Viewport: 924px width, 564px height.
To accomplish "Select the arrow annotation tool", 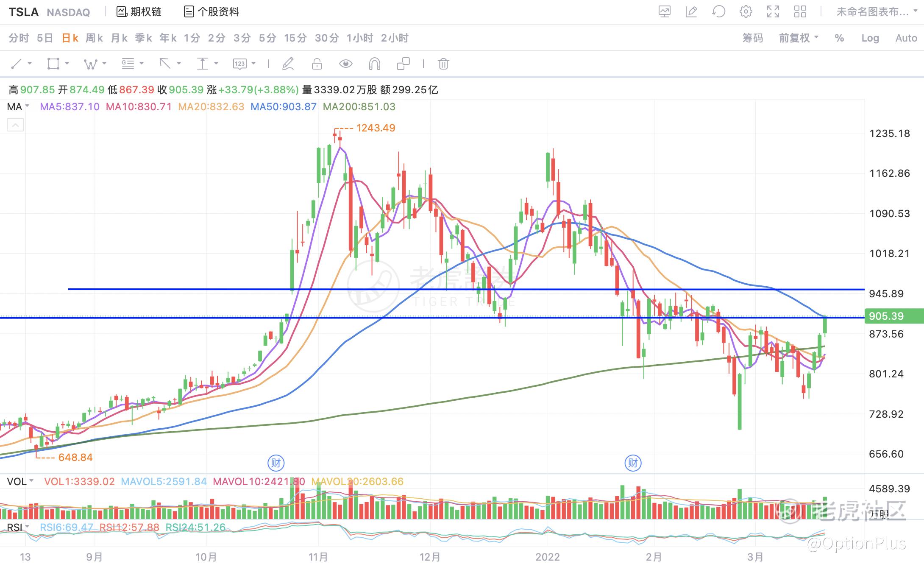I will pos(165,64).
